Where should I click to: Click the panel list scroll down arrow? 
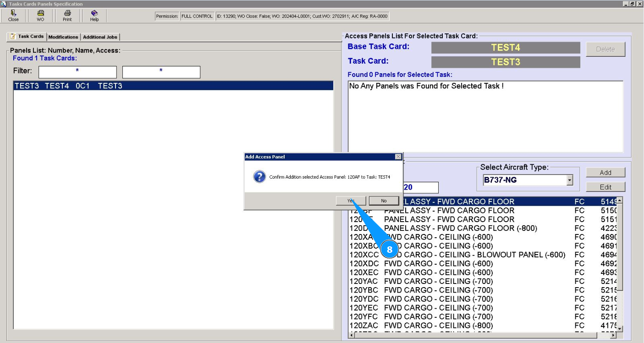[620, 329]
